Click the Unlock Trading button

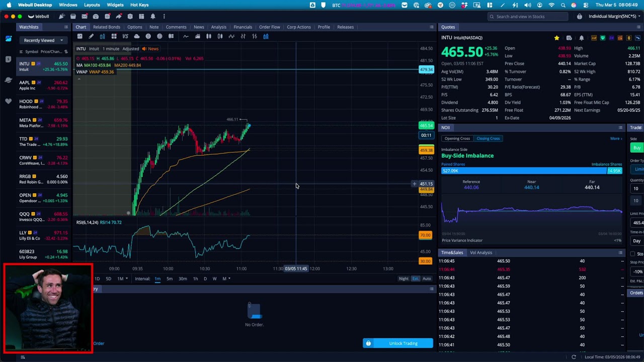click(x=398, y=343)
